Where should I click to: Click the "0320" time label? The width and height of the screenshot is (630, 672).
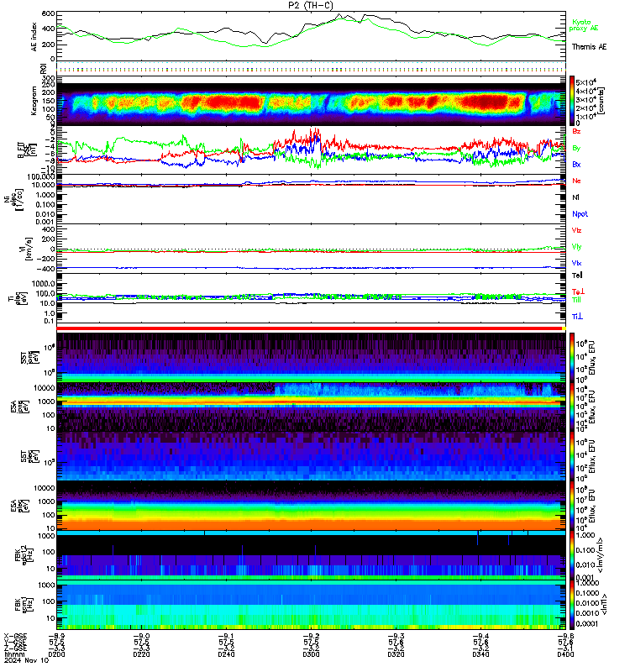[396, 654]
